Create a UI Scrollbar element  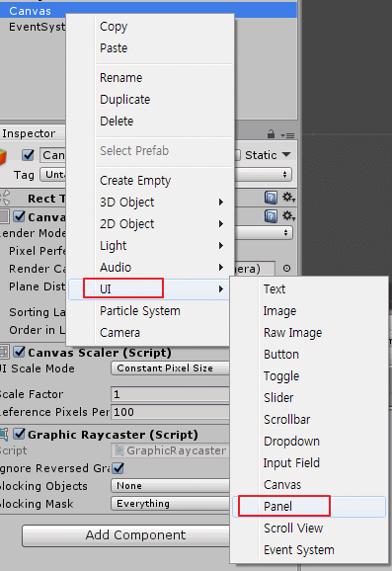point(309,420)
